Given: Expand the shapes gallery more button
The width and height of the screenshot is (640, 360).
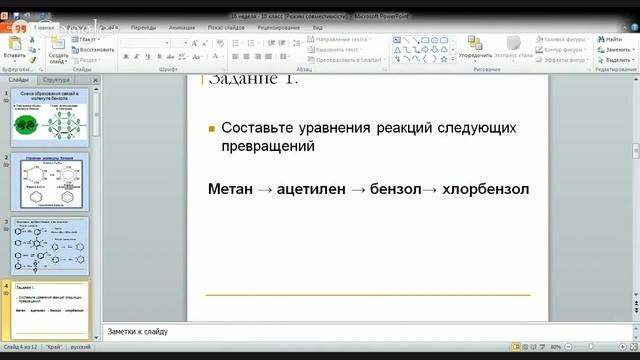Looking at the screenshot, I should pos(453,60).
